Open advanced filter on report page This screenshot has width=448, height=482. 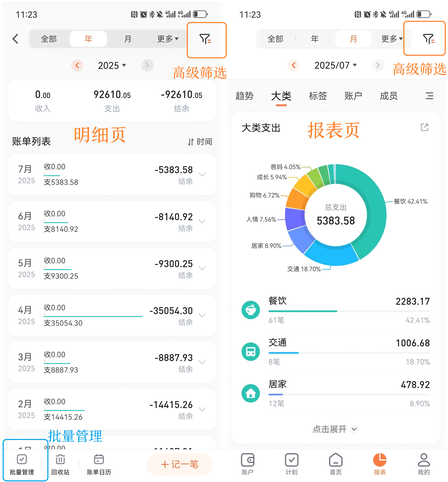tap(428, 39)
